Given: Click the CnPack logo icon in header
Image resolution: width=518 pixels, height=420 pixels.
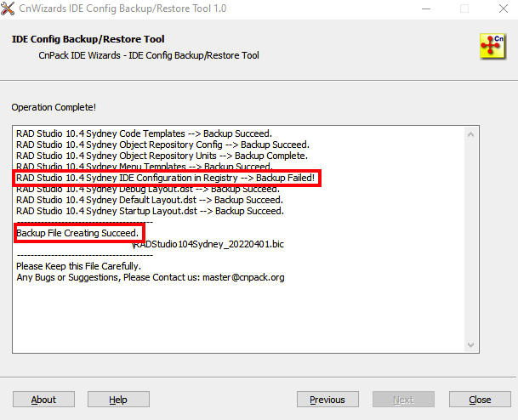Looking at the screenshot, I should pos(492,47).
